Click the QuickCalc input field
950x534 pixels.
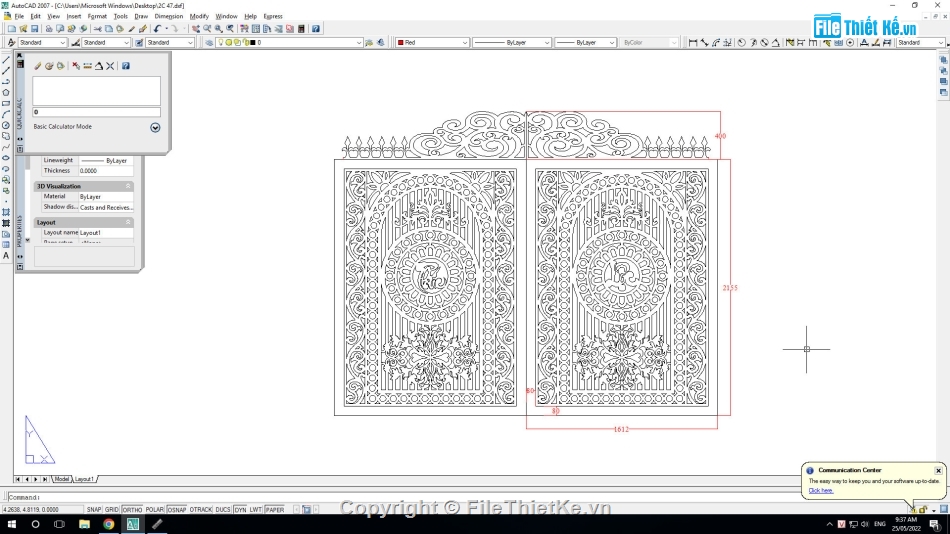96,112
